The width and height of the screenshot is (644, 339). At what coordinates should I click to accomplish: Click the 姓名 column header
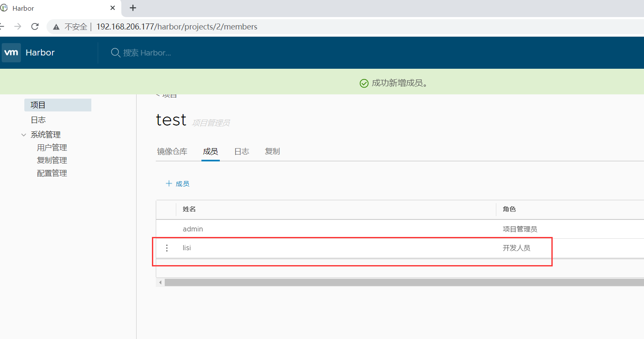(189, 209)
